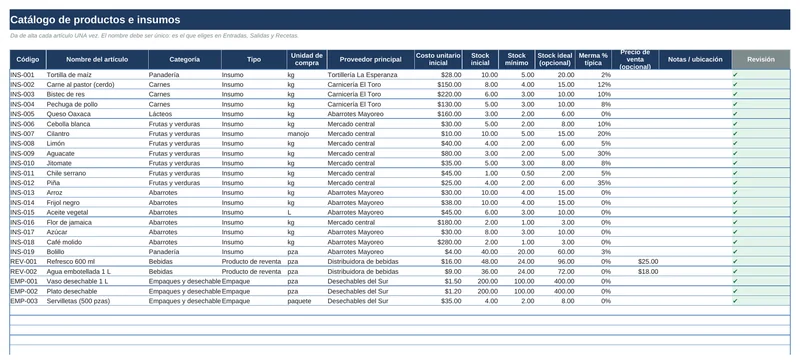Select the 30% merma cell for Aguacate

click(593, 154)
